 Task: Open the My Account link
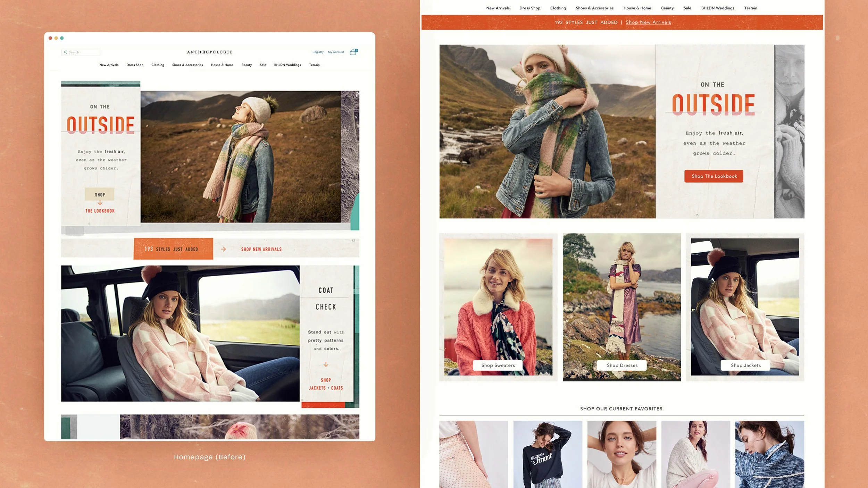tap(336, 52)
